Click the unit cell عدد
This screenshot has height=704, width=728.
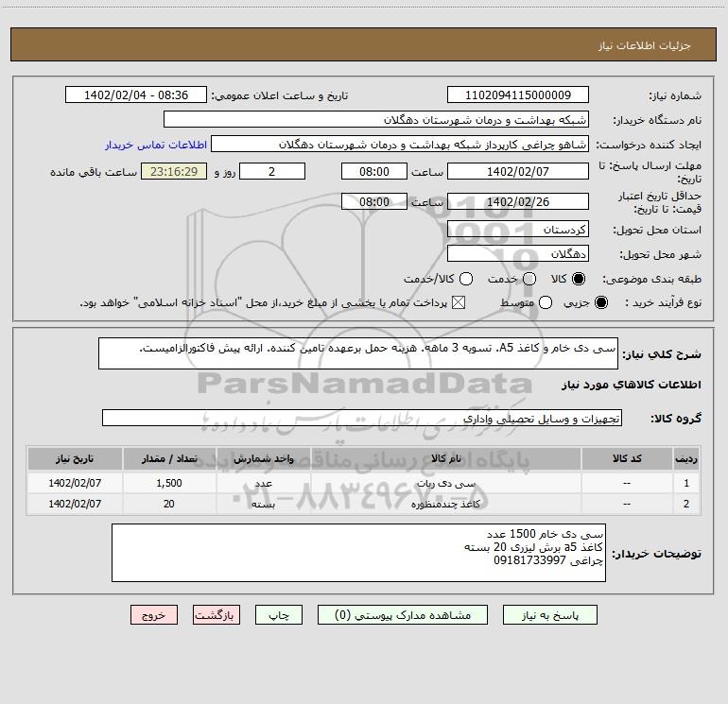[x=263, y=483]
